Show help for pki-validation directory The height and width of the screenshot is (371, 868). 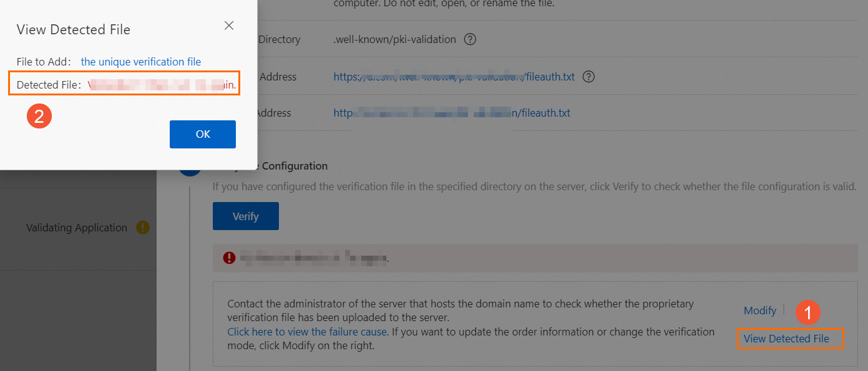[471, 39]
